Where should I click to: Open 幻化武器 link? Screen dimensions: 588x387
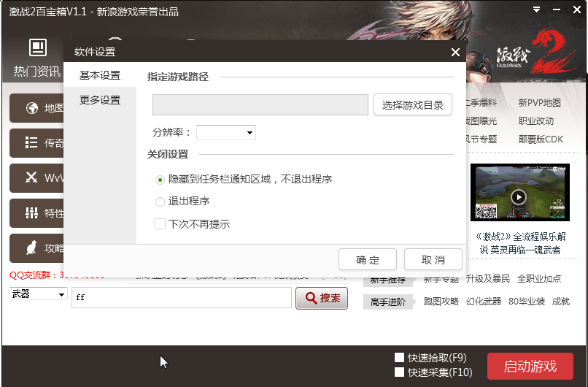(484, 302)
